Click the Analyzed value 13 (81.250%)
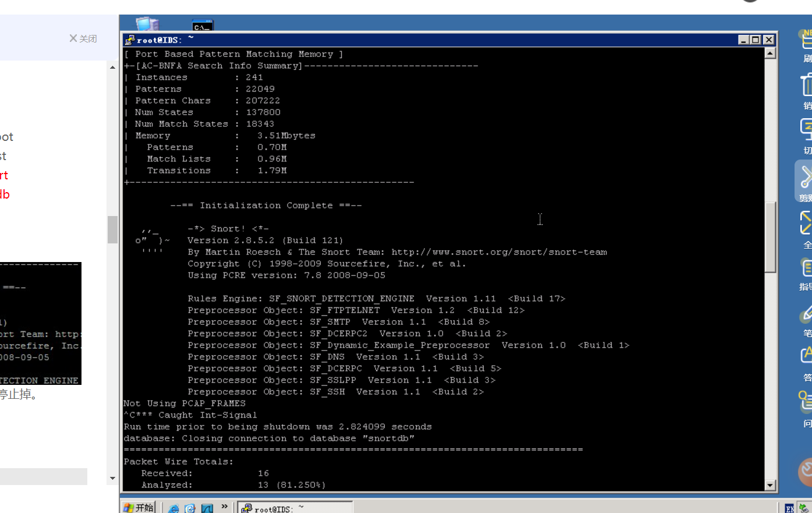 (292, 485)
